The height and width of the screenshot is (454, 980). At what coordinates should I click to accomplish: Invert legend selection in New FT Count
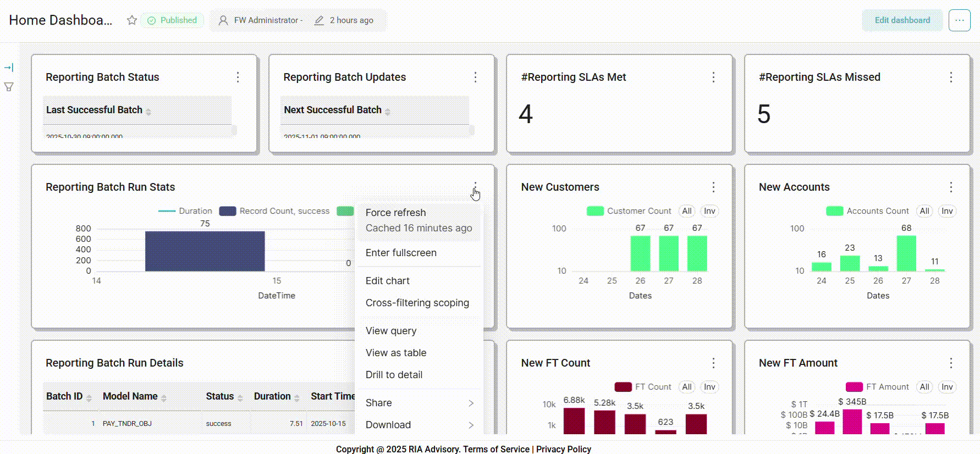(709, 387)
